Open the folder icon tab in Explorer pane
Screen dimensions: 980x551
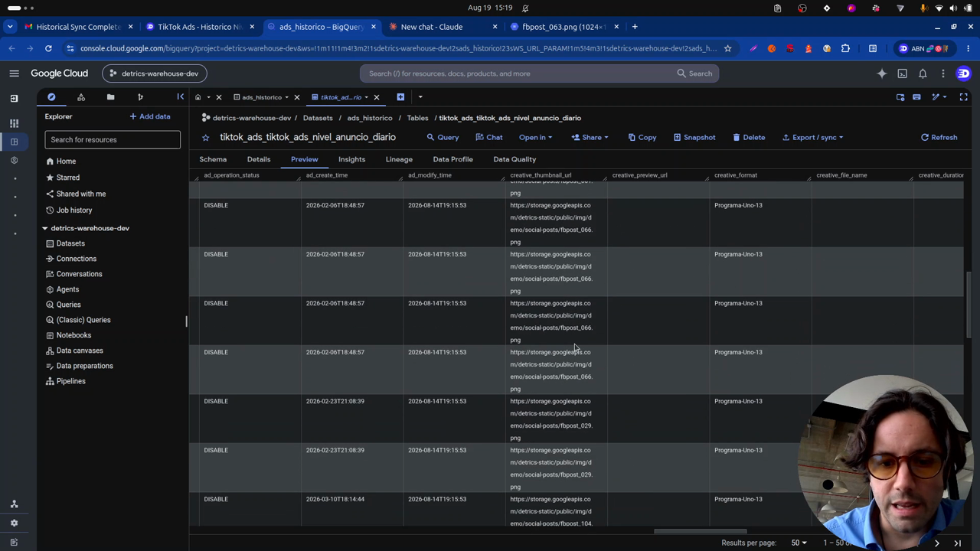click(110, 97)
